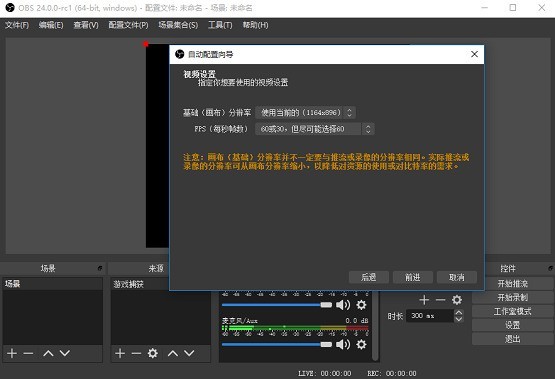Remove the transition with the minus icon
Viewport: 555px width, 379px height.
[440, 300]
